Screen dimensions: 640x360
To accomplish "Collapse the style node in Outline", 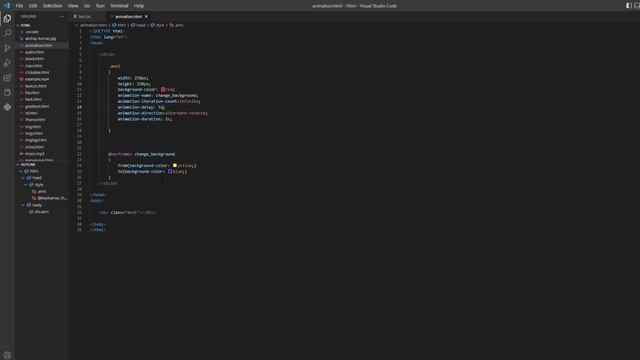I will point(26,184).
